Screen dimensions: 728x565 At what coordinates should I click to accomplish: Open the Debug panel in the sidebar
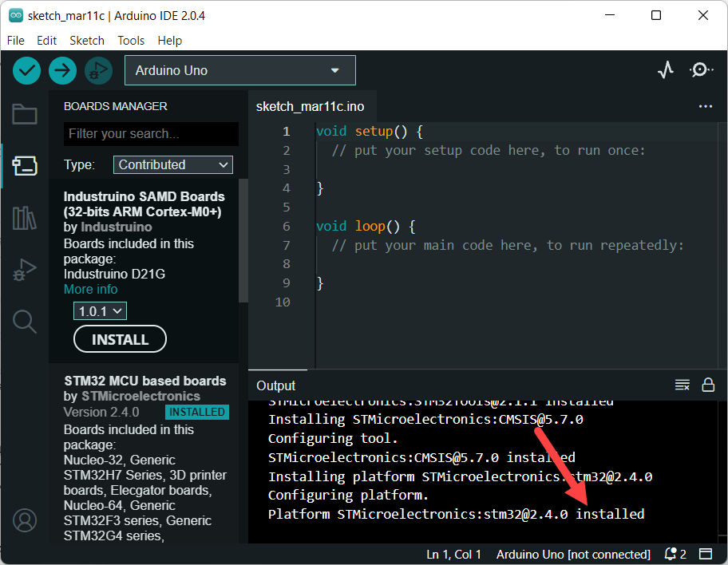pyautogui.click(x=25, y=270)
